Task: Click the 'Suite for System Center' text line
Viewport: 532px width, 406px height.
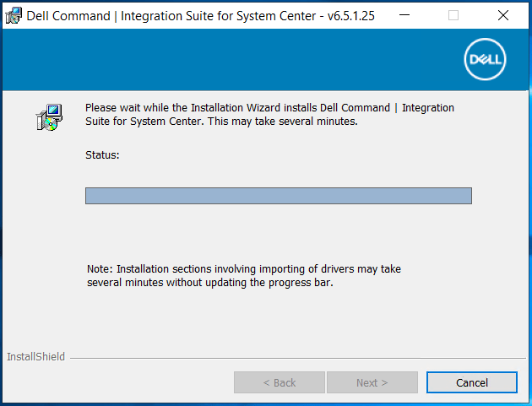Action: click(221, 121)
